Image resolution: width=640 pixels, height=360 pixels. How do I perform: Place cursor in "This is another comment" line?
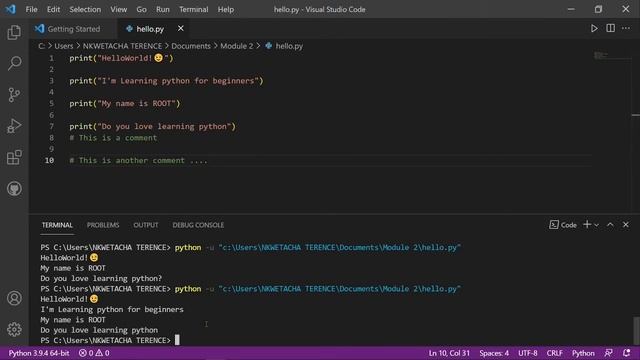click(x=138, y=160)
